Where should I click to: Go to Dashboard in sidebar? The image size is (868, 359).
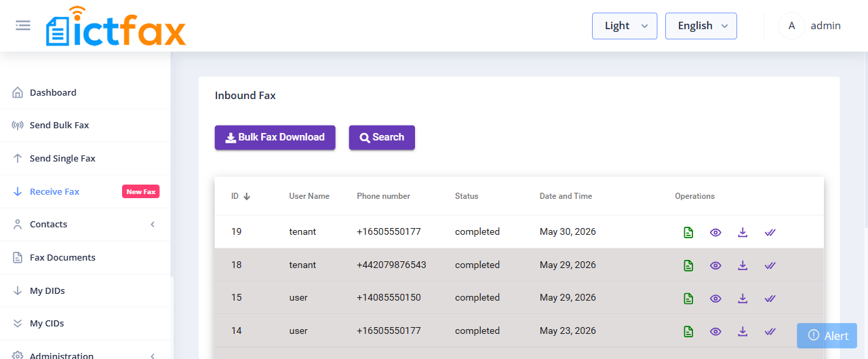point(53,92)
